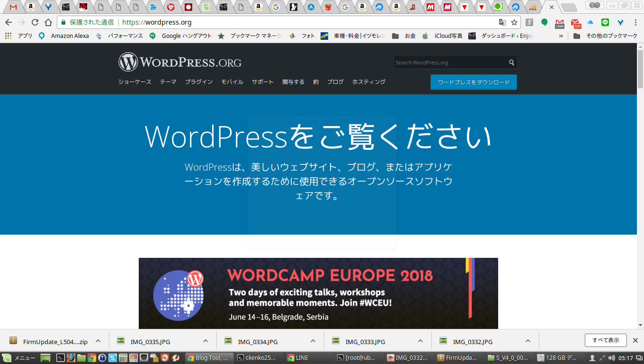The width and height of the screenshot is (644, 364).
Task: Expand the bookmarks overflow chevron
Action: coord(561,36)
